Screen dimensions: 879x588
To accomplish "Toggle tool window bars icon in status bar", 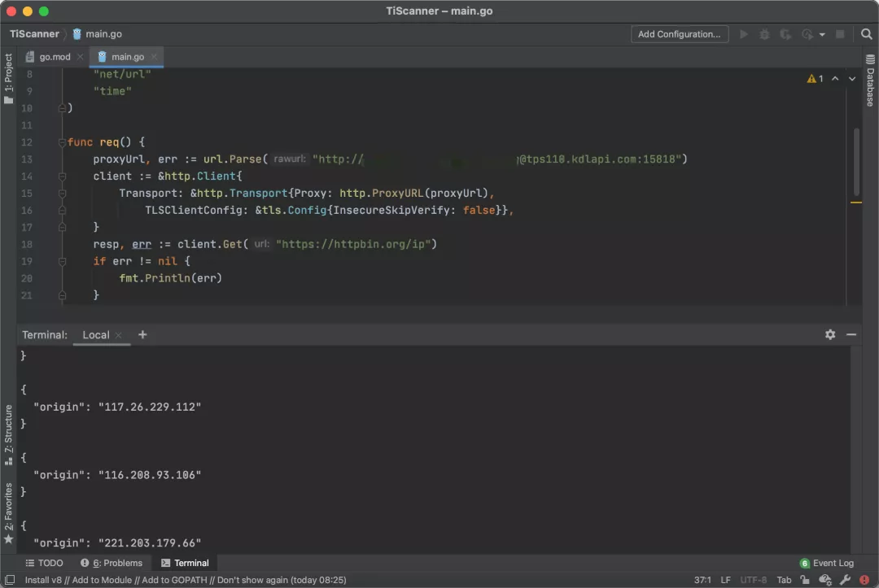I will point(10,580).
